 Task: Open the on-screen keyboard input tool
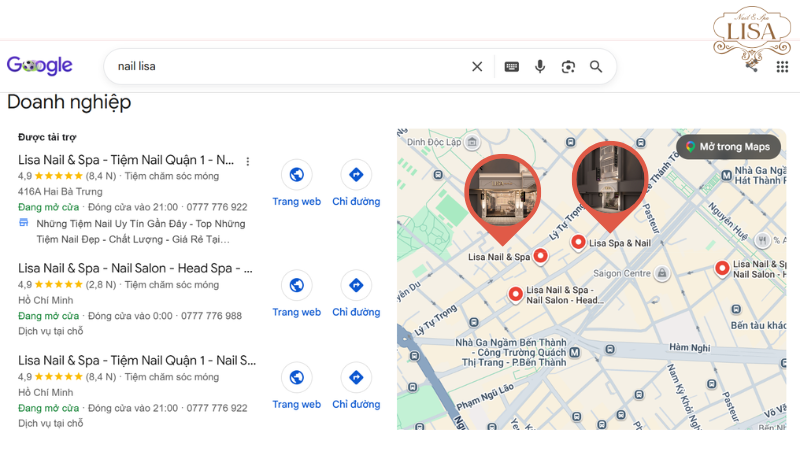tap(512, 66)
